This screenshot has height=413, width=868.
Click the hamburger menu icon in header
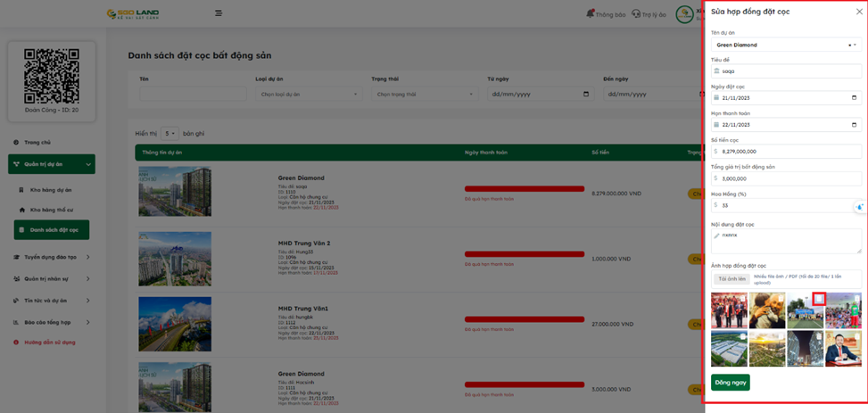[x=219, y=13]
